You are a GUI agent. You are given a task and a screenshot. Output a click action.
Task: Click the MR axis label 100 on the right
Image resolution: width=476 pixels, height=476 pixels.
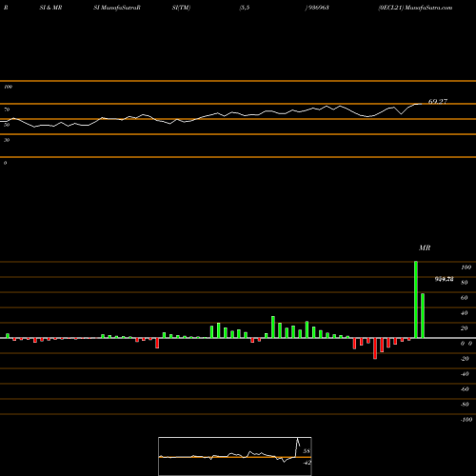tap(466, 268)
